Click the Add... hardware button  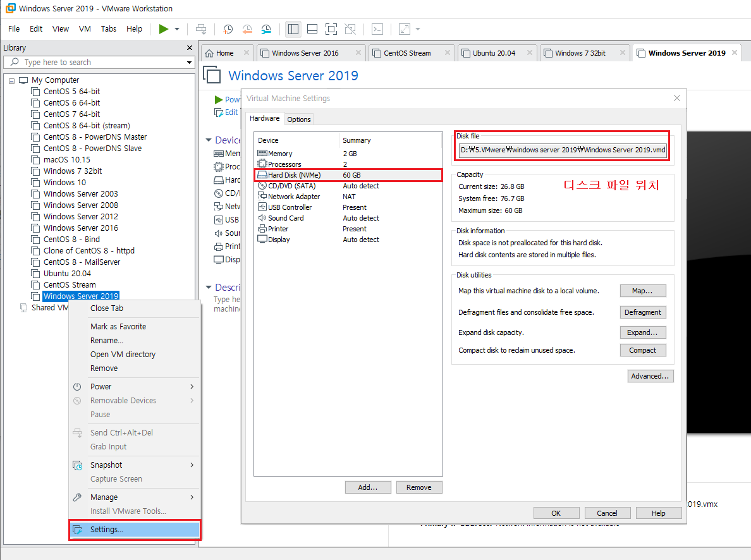click(x=368, y=487)
